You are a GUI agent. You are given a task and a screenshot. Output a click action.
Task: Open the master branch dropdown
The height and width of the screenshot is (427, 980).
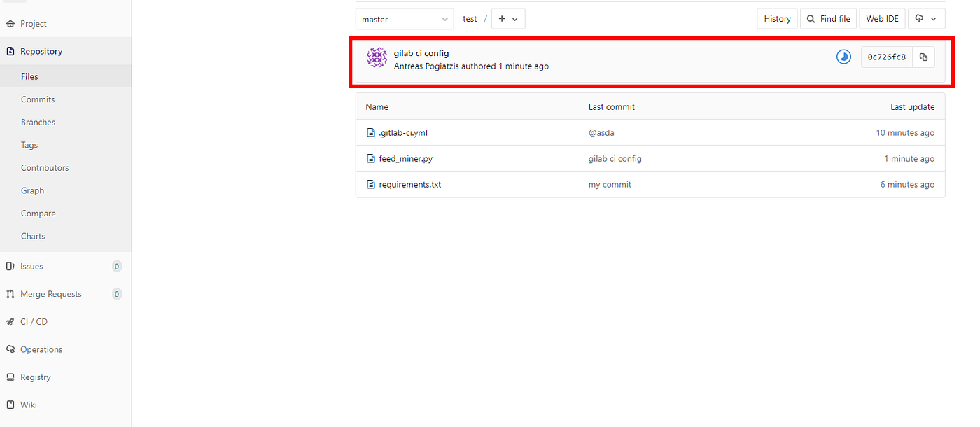coord(405,19)
